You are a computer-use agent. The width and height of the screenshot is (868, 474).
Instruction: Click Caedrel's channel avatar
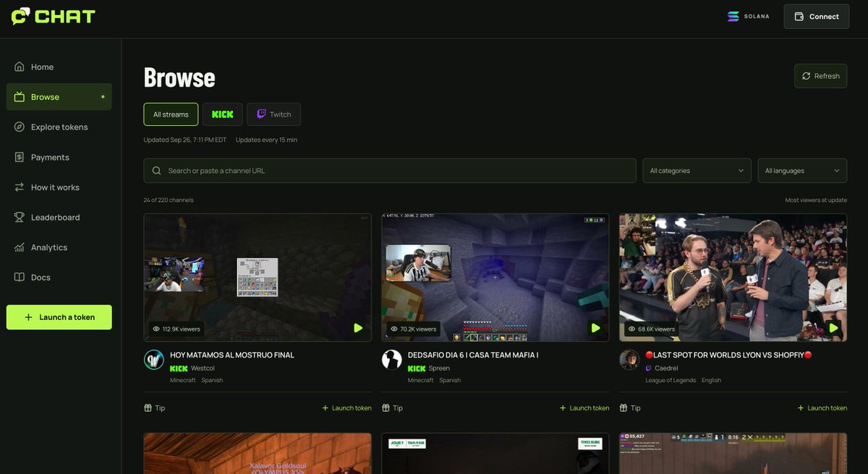point(629,360)
